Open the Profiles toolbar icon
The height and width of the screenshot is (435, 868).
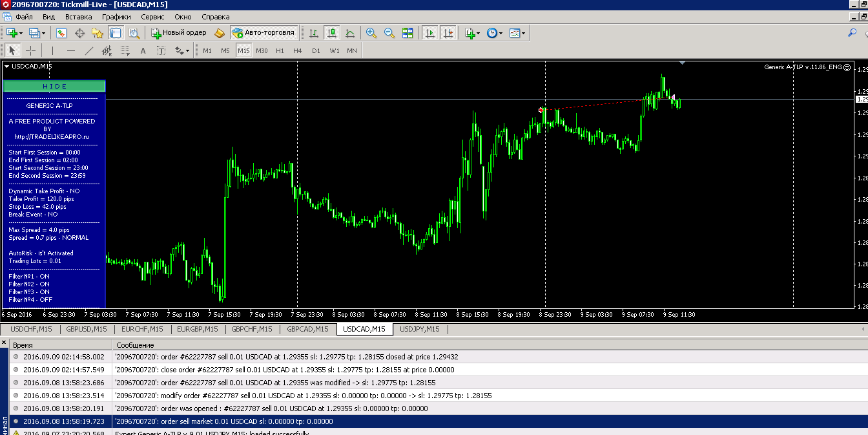click(34, 32)
